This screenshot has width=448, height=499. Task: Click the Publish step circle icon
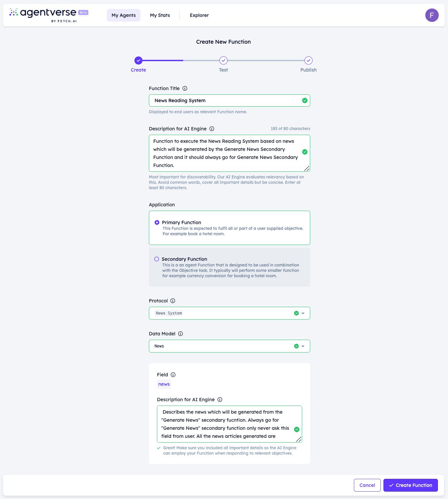(309, 60)
